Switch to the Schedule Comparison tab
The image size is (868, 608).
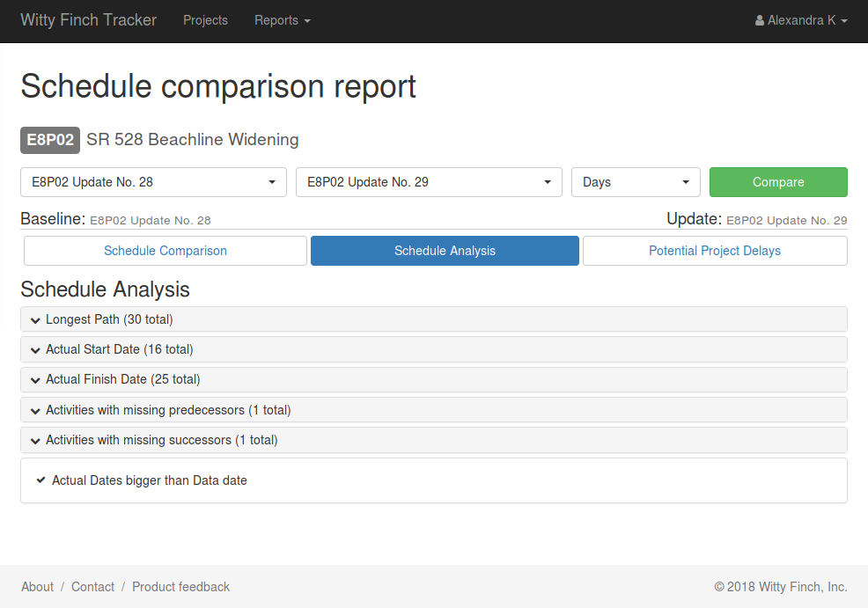pos(165,250)
